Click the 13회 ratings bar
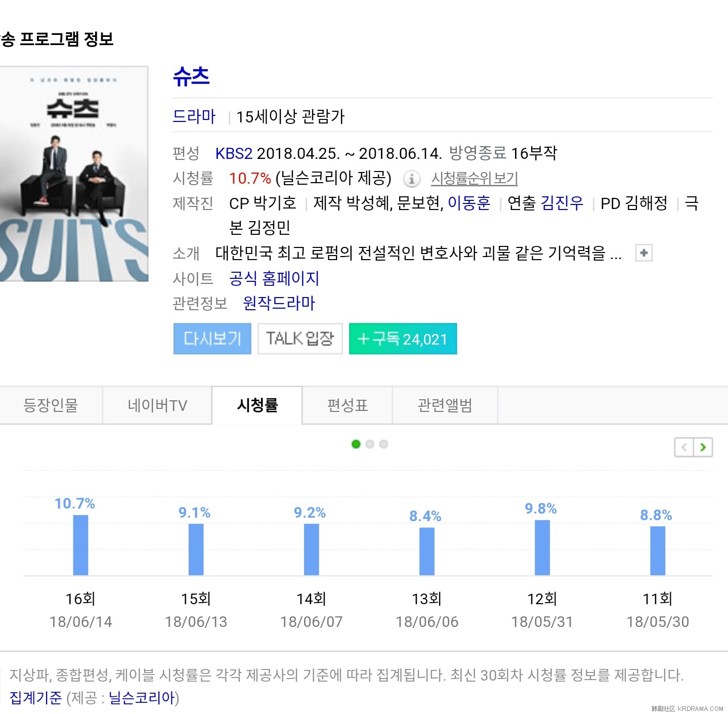 point(426,552)
